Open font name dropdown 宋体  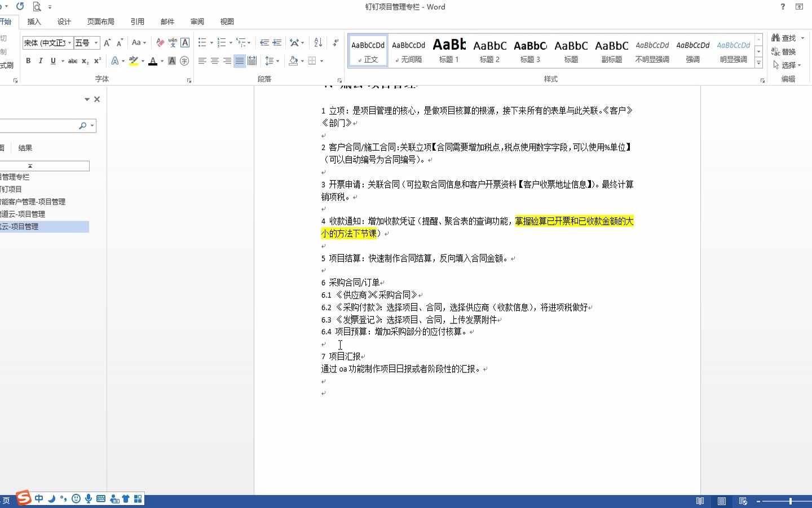coord(69,43)
